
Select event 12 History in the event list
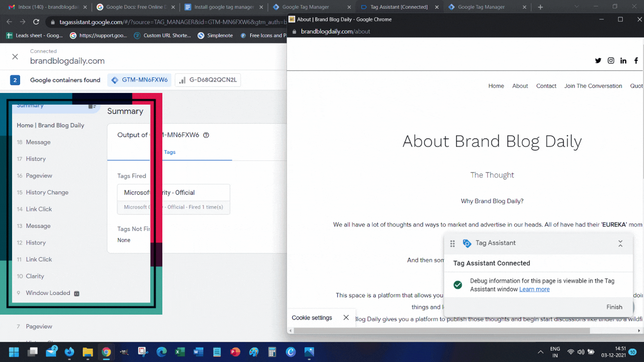(31, 243)
